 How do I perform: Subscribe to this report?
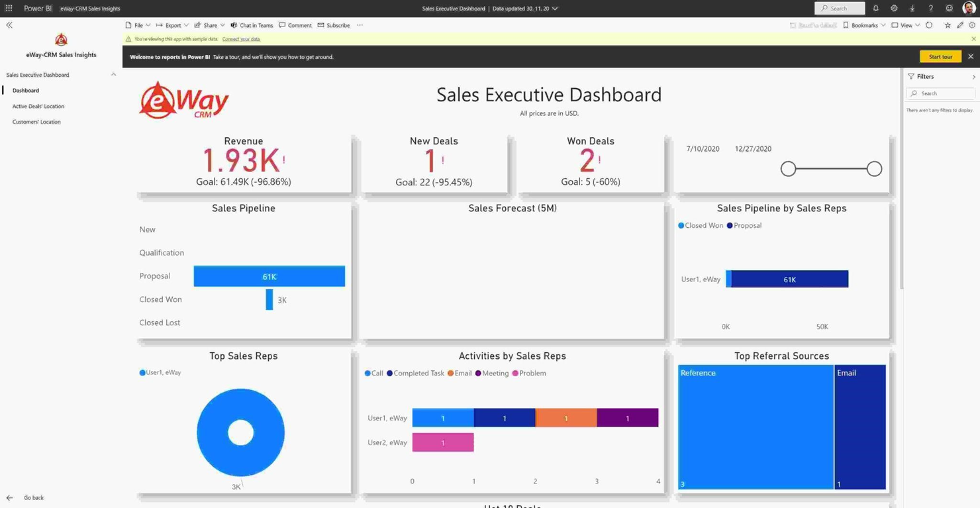point(334,25)
